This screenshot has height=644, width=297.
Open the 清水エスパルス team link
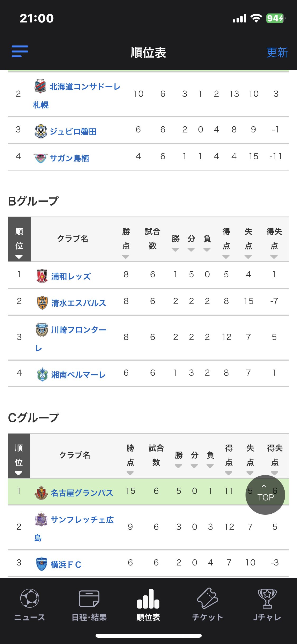78,303
